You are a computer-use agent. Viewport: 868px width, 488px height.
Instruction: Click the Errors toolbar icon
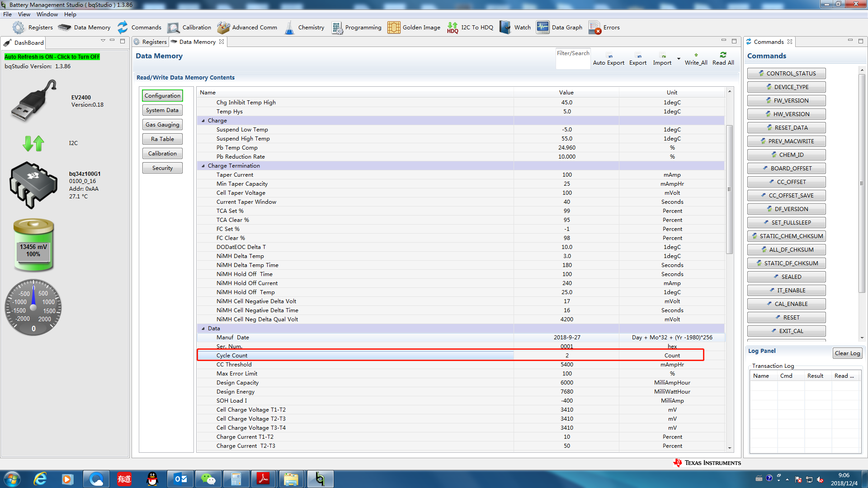[594, 28]
